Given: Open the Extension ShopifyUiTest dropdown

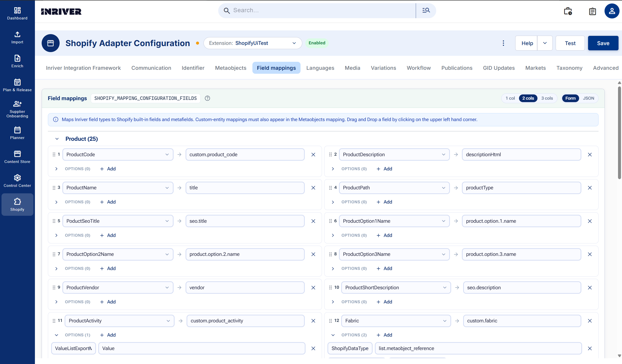Looking at the screenshot, I should [253, 43].
